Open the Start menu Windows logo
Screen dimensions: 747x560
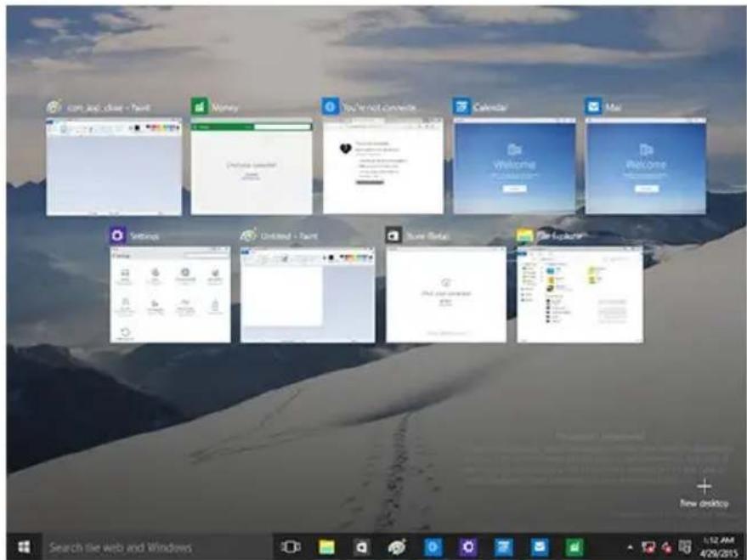point(23,546)
